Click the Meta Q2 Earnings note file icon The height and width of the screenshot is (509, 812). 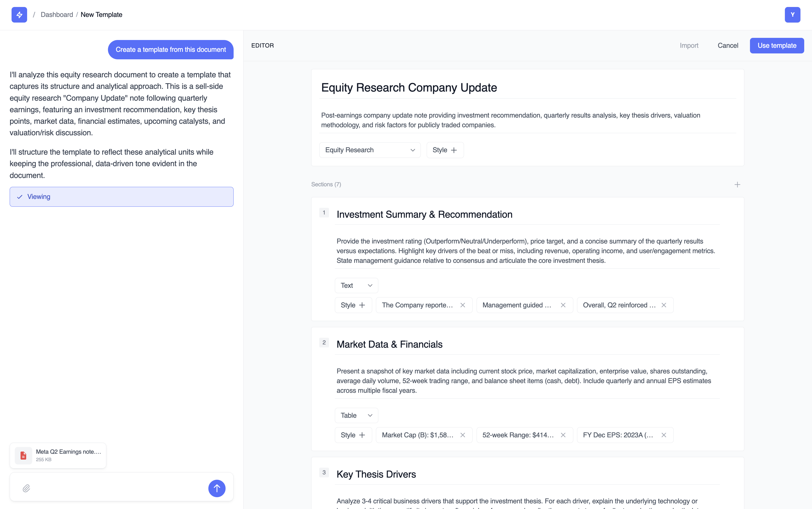[x=23, y=455]
